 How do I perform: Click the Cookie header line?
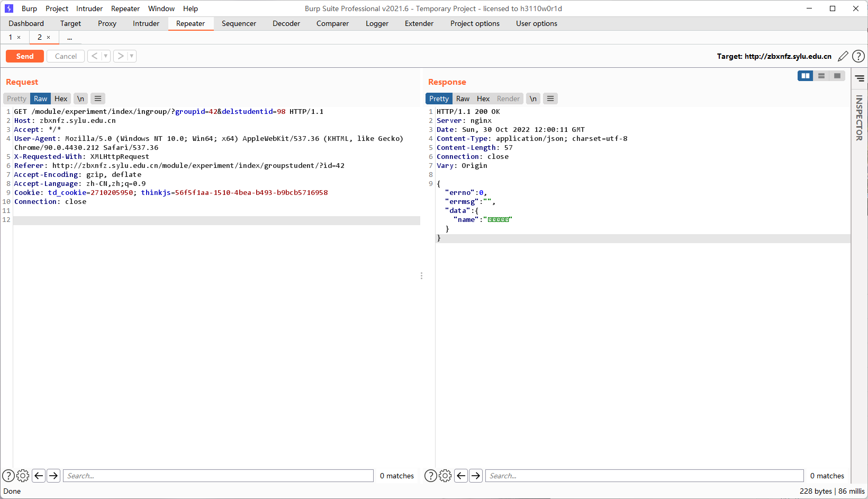coord(171,192)
